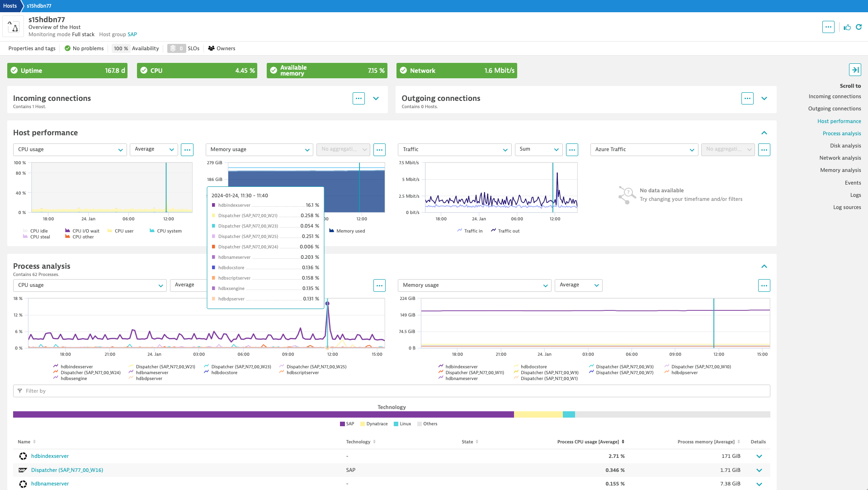Open the host-level more options menu

tap(828, 27)
